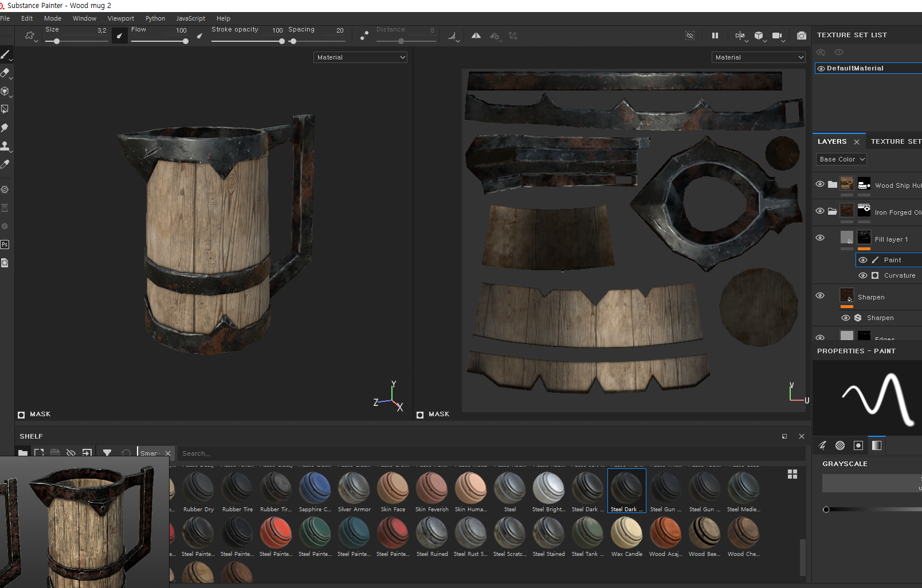
Task: Open the 2D view Material dropdown
Action: click(758, 57)
